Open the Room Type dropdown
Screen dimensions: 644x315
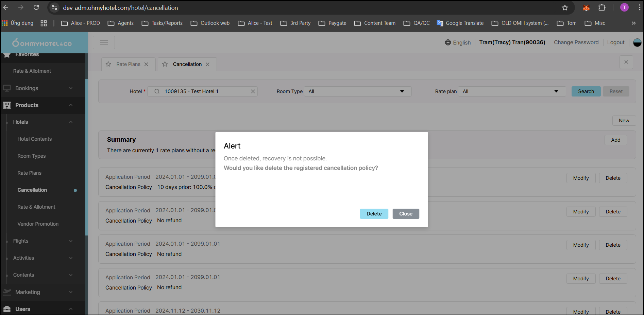tap(357, 91)
